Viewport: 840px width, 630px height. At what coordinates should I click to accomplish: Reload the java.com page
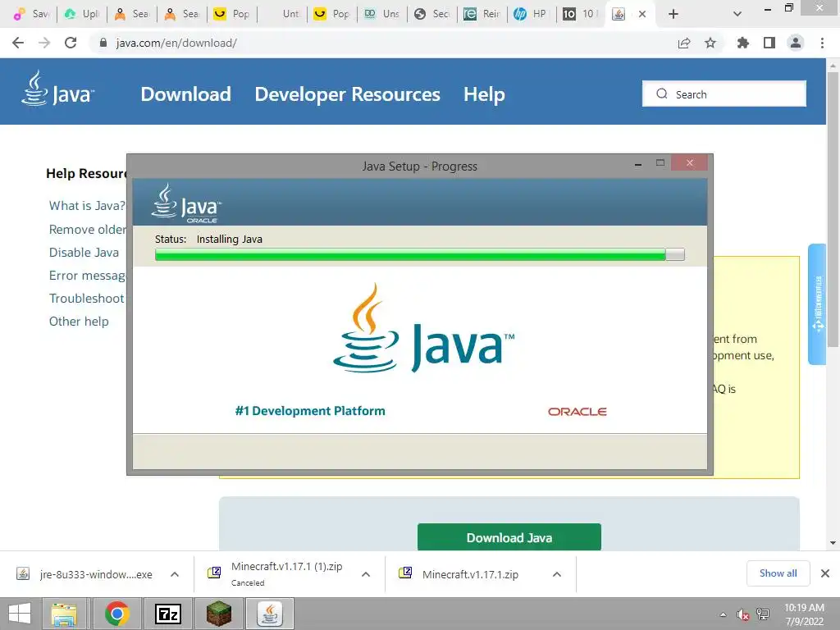(x=71, y=43)
